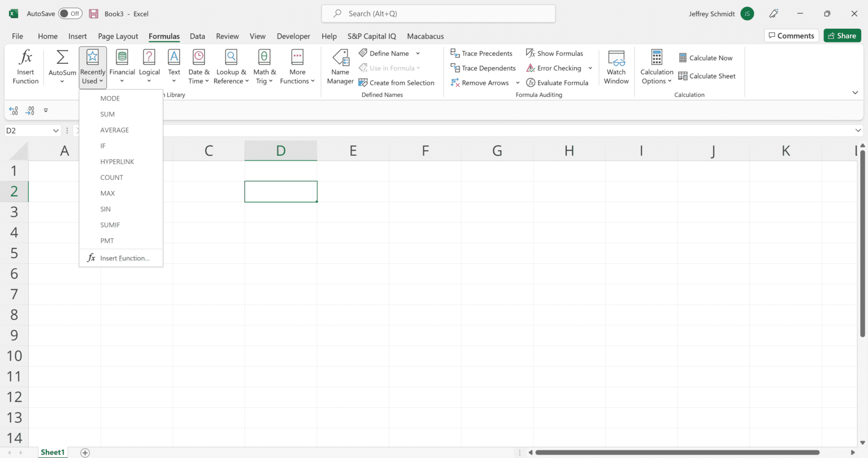Click the Share button
The height and width of the screenshot is (458, 868).
tap(842, 35)
